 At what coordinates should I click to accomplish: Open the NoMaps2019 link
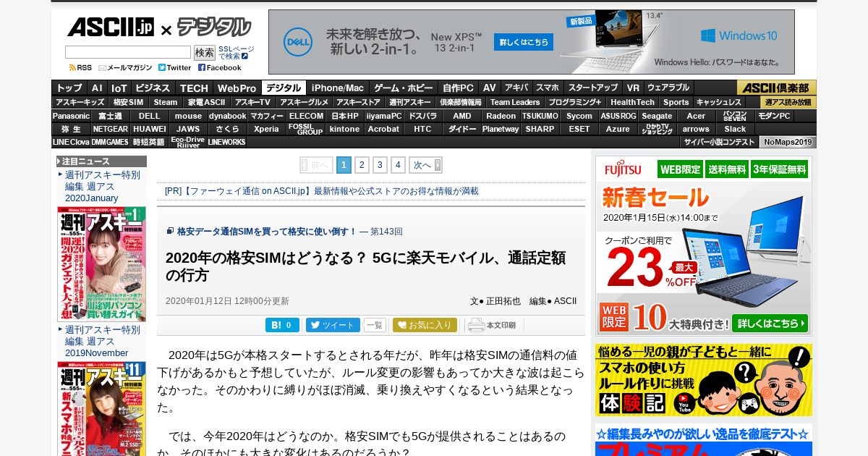(x=788, y=142)
